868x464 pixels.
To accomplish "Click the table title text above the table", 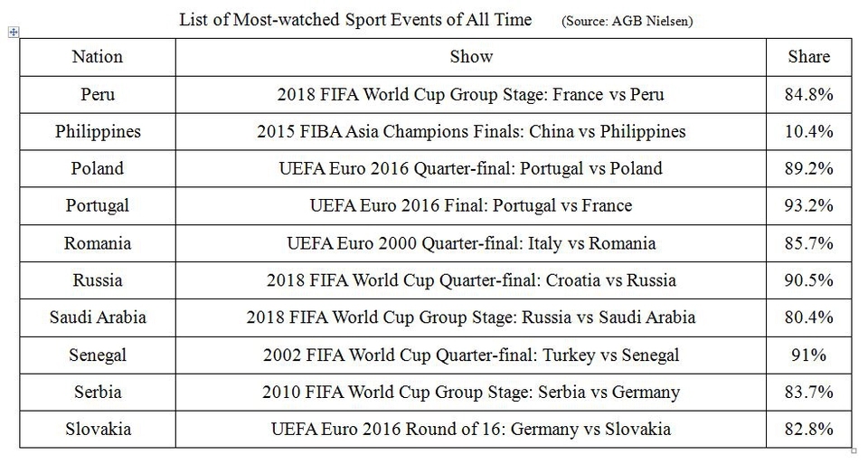I will coord(355,19).
